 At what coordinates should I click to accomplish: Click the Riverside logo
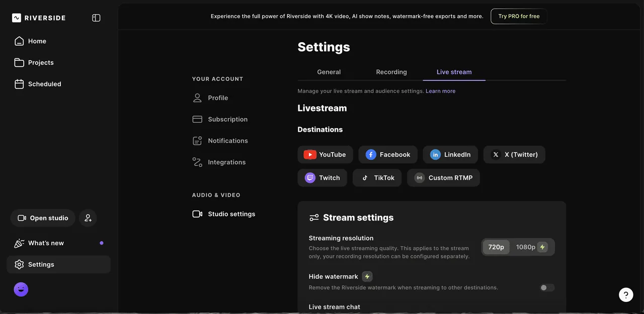click(39, 18)
